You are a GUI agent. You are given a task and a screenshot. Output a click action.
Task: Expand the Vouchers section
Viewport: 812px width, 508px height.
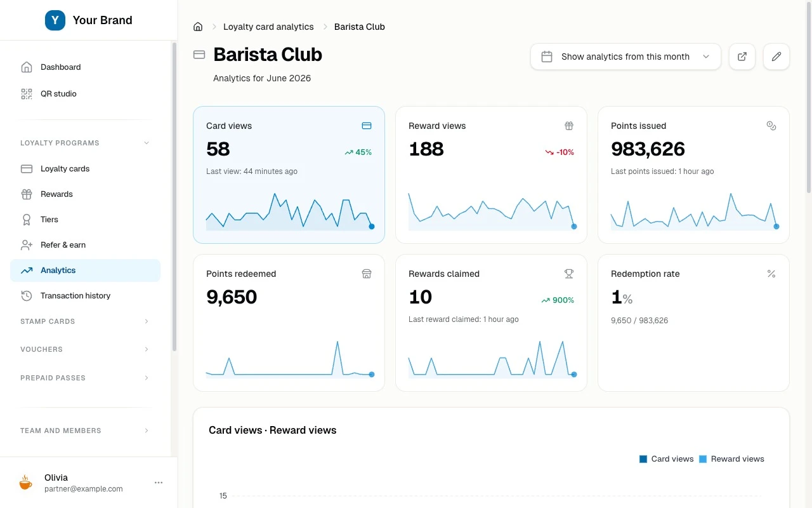pos(86,349)
